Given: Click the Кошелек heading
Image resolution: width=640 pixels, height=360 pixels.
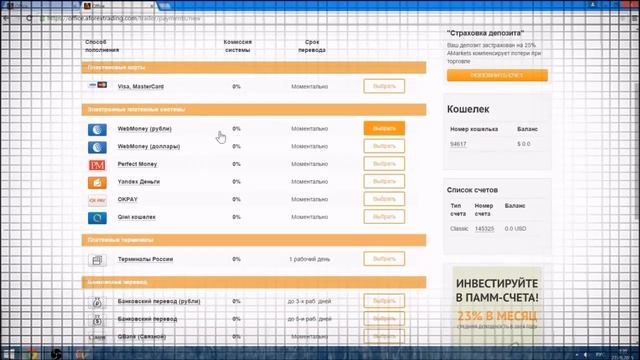Looking at the screenshot, I should (468, 109).
